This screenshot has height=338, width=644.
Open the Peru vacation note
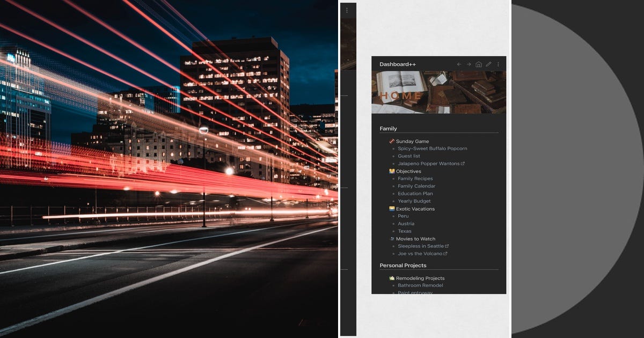403,216
